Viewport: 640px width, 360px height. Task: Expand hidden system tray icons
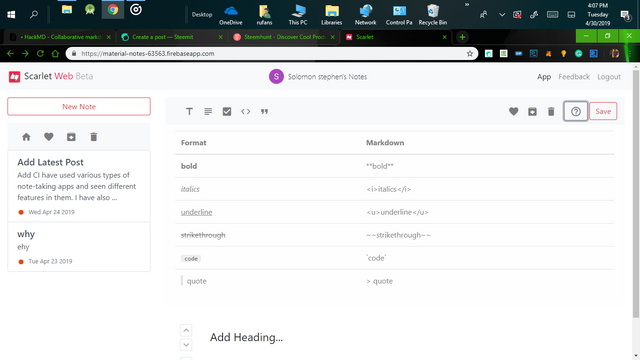click(502, 15)
